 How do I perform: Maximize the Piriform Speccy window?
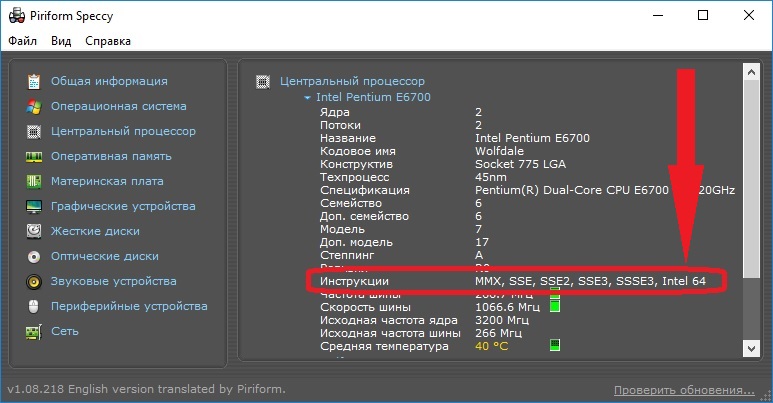click(x=703, y=15)
